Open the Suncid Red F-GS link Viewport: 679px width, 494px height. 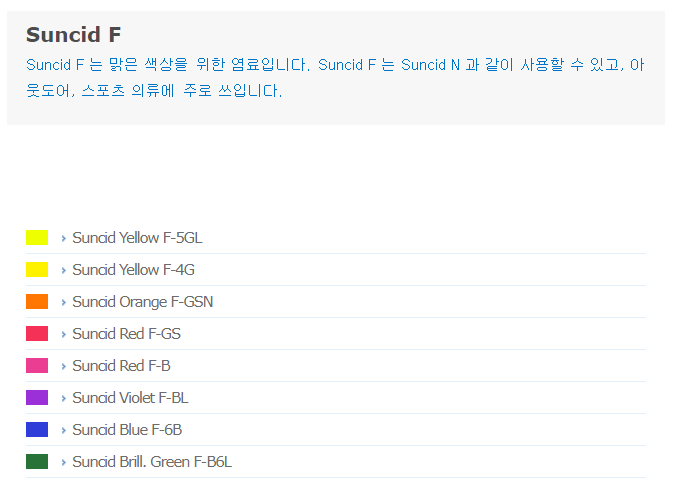126,334
